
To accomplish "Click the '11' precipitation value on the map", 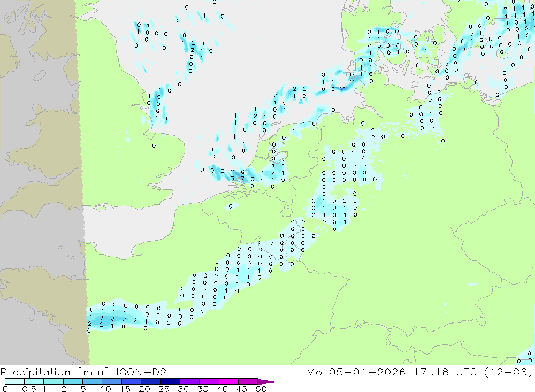I will click(x=342, y=89).
